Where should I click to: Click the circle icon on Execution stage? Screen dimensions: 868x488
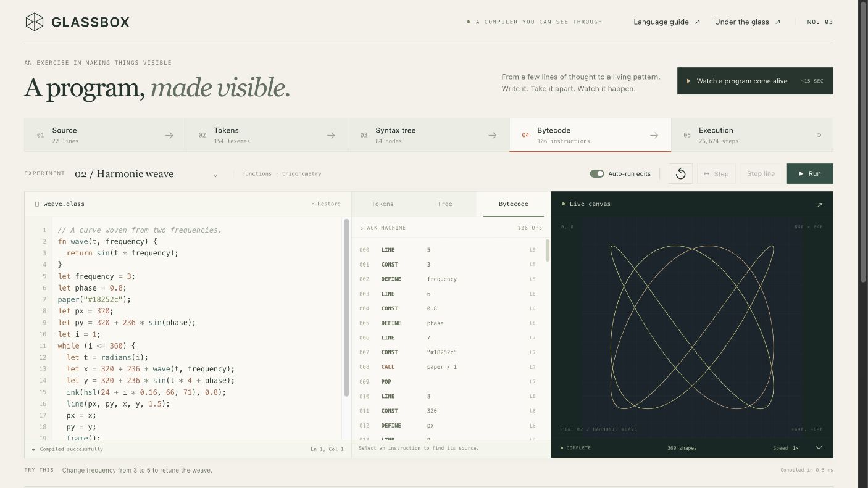click(819, 135)
